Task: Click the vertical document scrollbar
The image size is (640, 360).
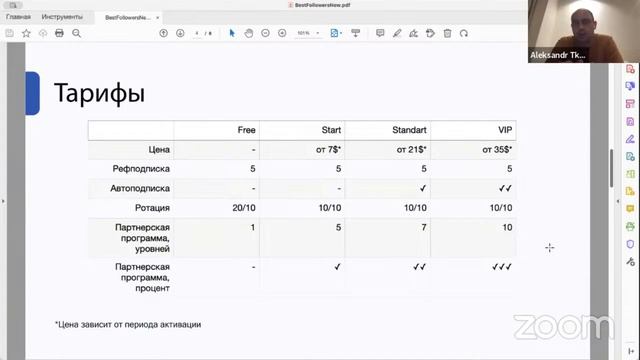Action: (611, 168)
